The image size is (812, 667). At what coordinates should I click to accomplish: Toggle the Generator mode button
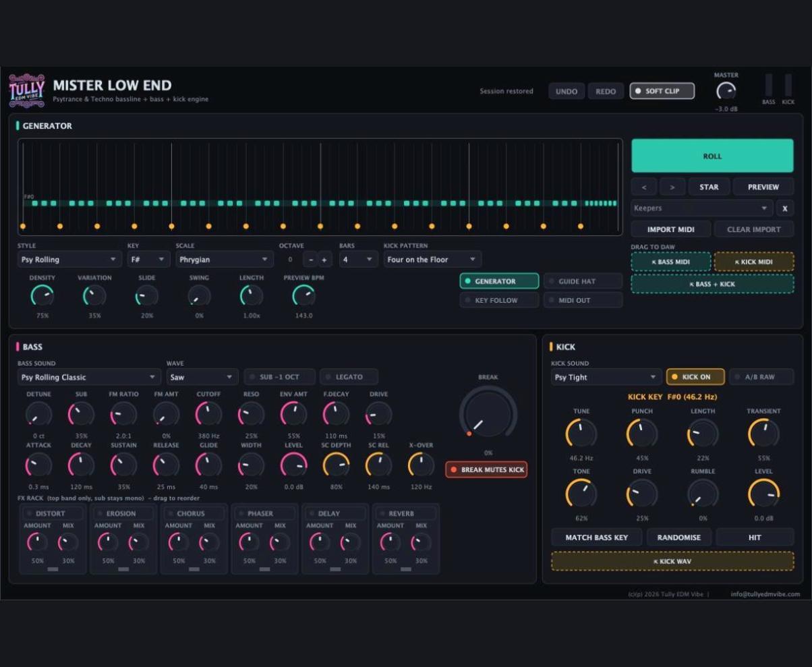[499, 281]
